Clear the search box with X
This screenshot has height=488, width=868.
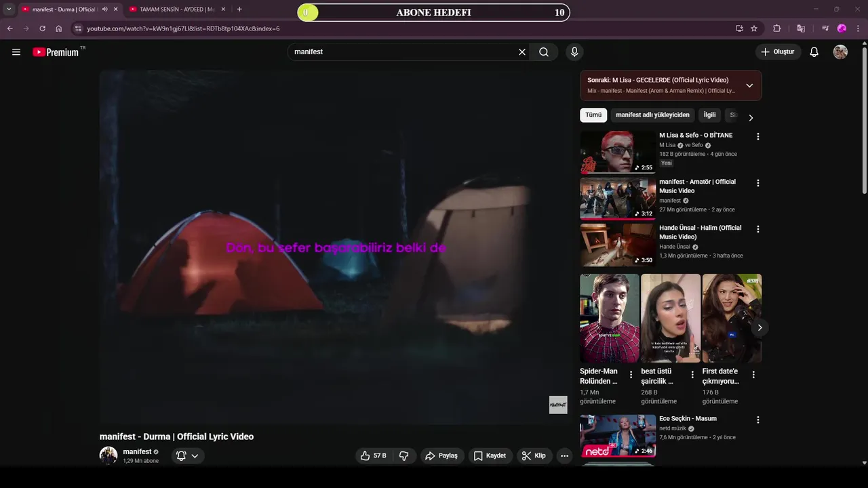tap(522, 52)
